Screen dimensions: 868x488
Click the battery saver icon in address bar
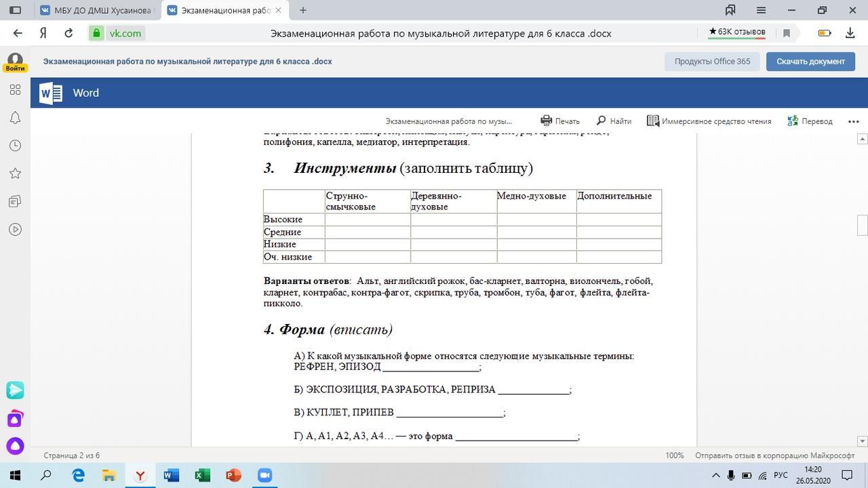[x=825, y=33]
